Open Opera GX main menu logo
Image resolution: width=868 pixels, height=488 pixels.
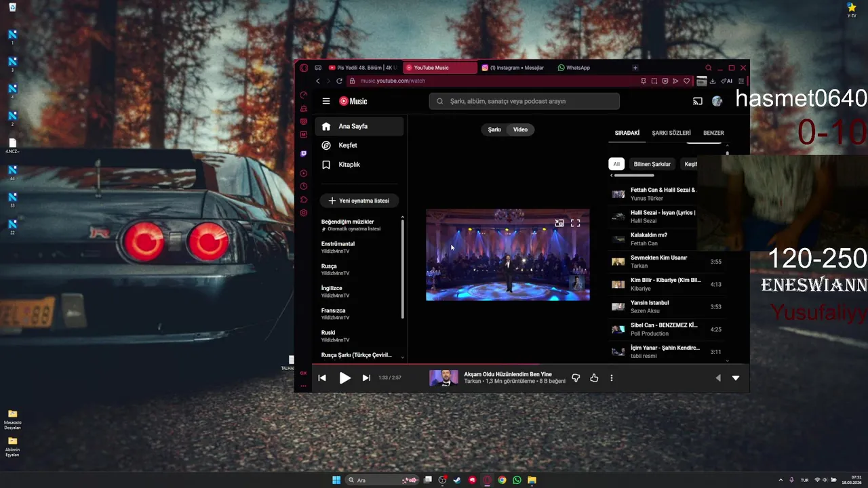[304, 68]
